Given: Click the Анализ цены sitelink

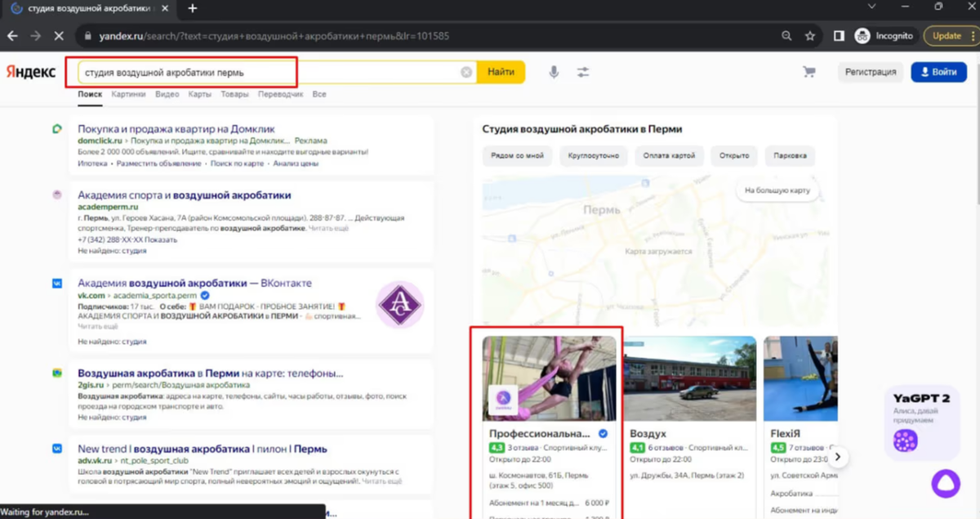Looking at the screenshot, I should coord(296,163).
